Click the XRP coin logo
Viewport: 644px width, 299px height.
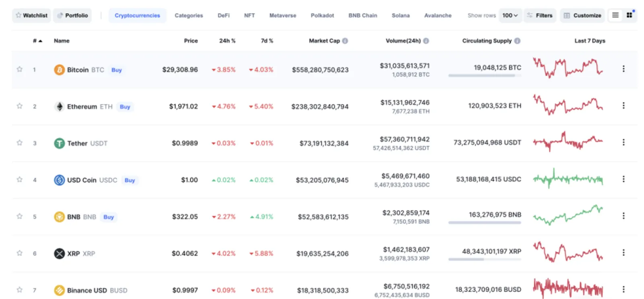pyautogui.click(x=59, y=253)
